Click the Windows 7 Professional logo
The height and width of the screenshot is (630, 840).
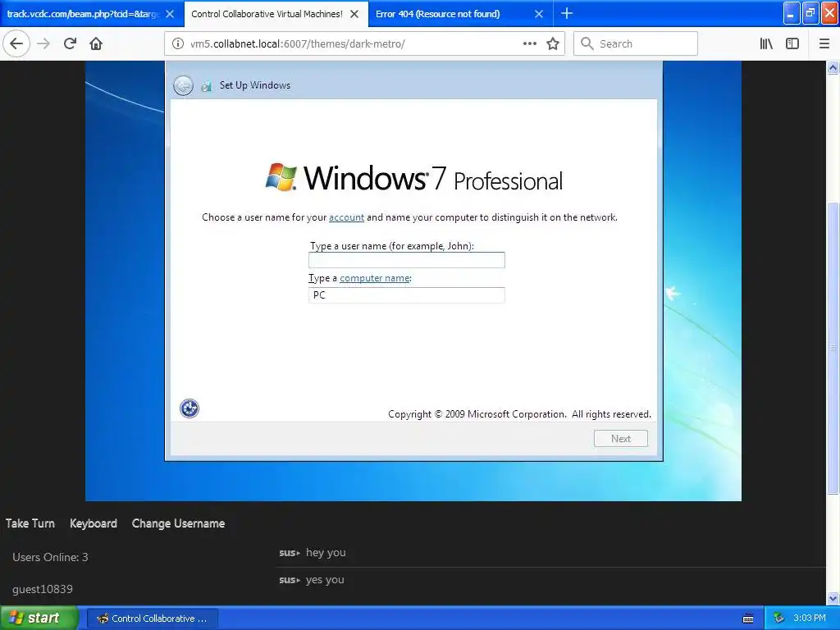pyautogui.click(x=414, y=178)
